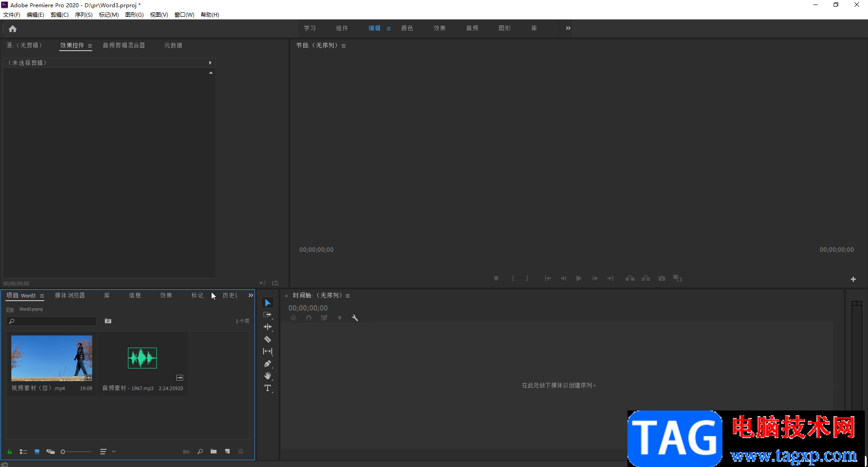
Task: Expand the 未选择剪辑 arrow in effect controls
Action: pyautogui.click(x=210, y=63)
